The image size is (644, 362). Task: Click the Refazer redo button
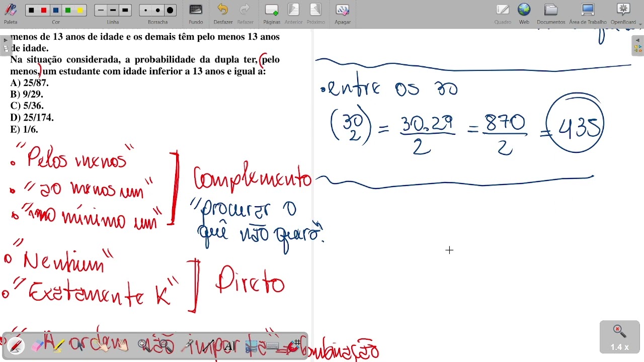tap(245, 14)
